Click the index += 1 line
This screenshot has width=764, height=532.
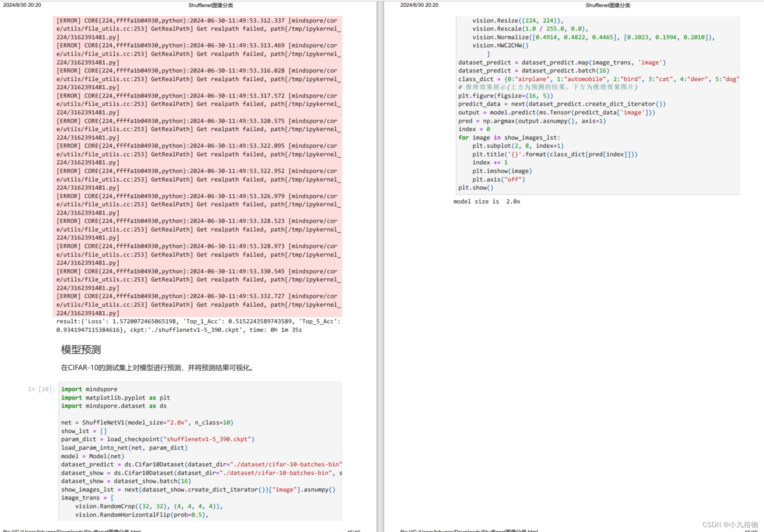490,163
